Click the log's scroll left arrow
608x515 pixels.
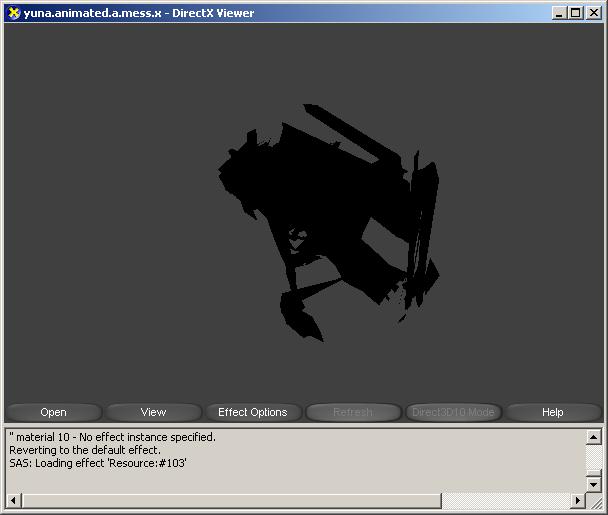13,500
